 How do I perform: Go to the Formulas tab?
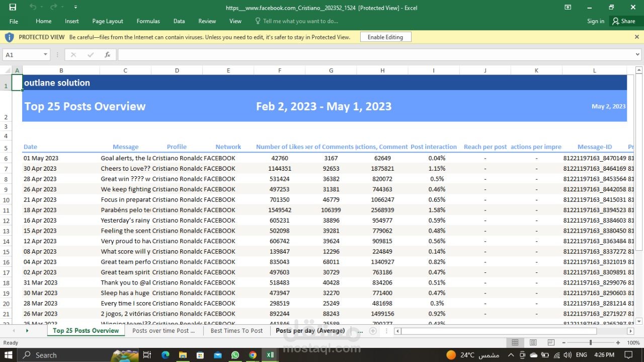tap(148, 21)
